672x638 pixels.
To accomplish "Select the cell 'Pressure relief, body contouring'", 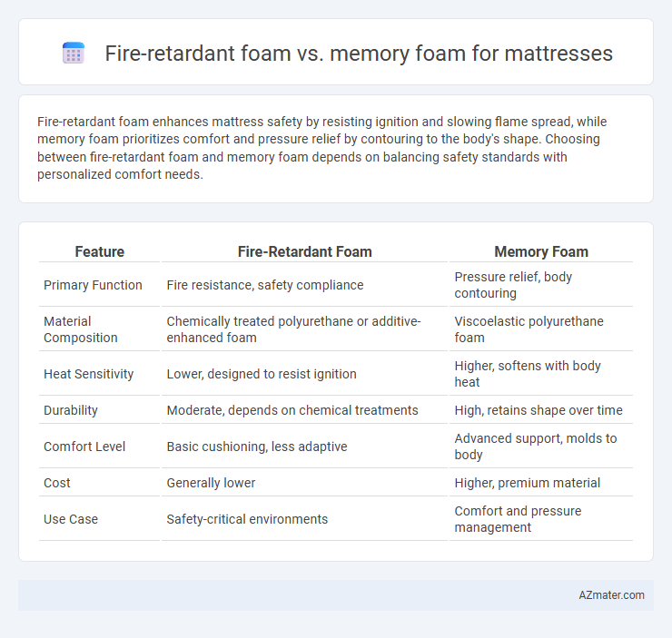I will (x=541, y=285).
